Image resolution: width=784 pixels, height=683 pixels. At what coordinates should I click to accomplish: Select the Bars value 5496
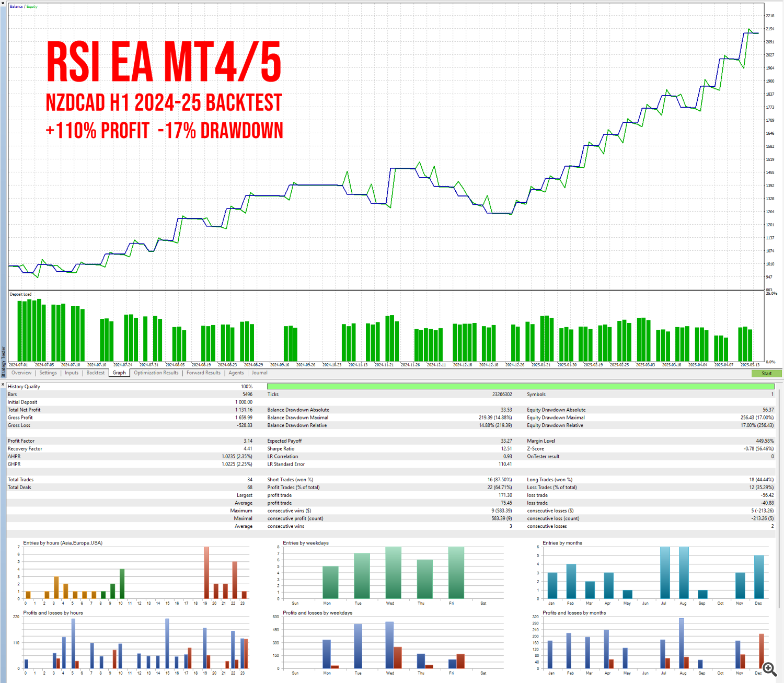(x=247, y=395)
